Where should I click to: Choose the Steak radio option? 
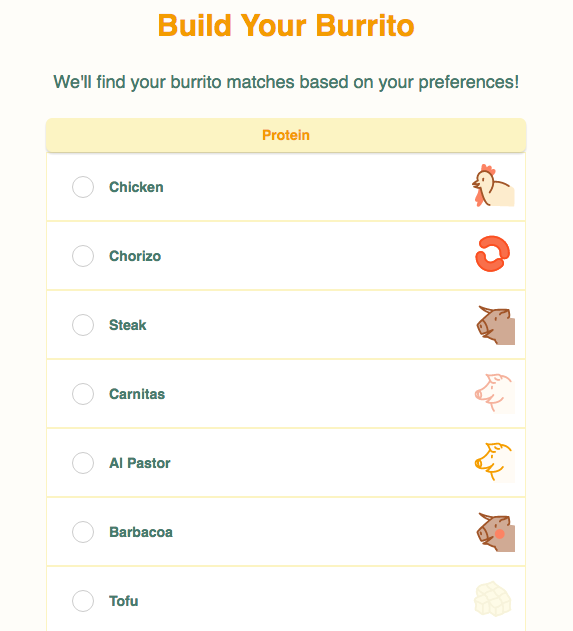tap(83, 325)
